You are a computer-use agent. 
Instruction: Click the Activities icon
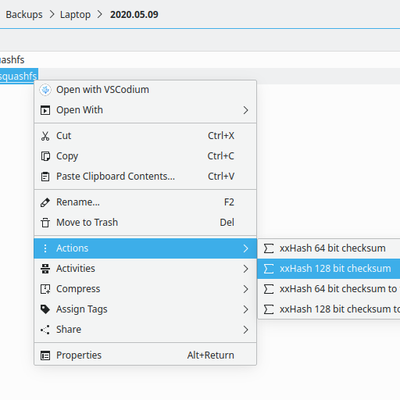coord(45,269)
